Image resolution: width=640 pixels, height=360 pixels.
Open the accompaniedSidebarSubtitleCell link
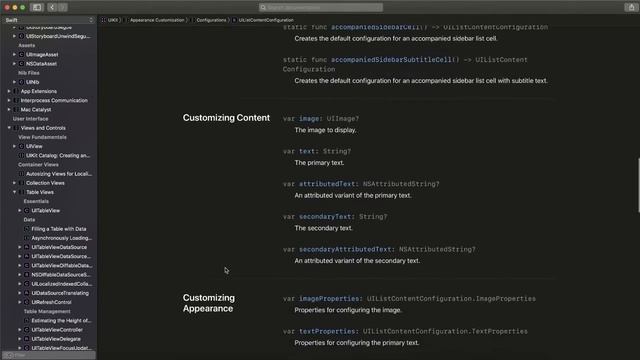391,60
